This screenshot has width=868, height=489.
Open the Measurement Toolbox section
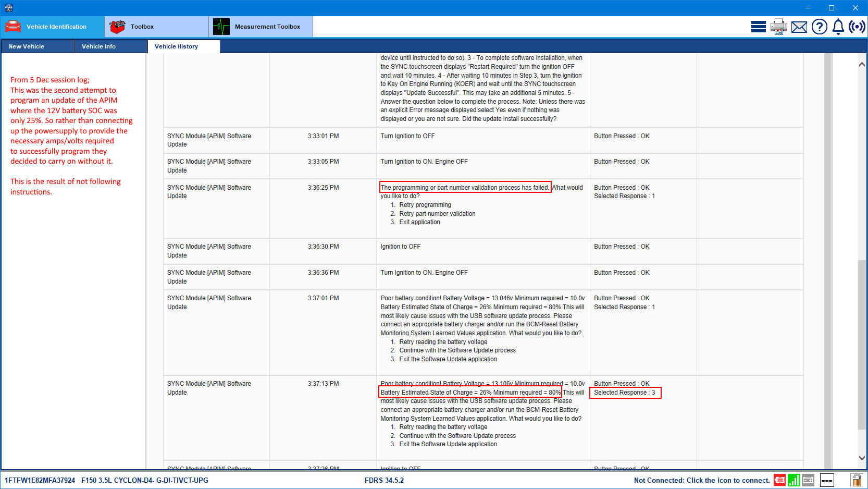(x=261, y=27)
